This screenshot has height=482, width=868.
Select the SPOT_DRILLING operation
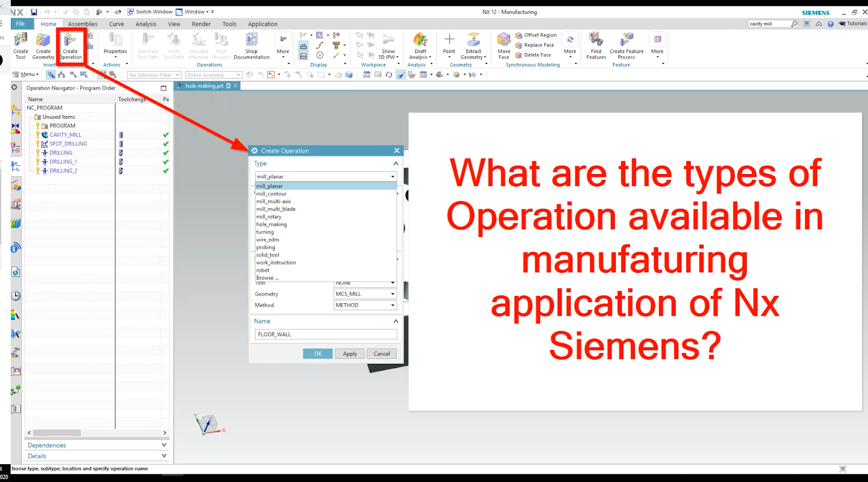(68, 144)
